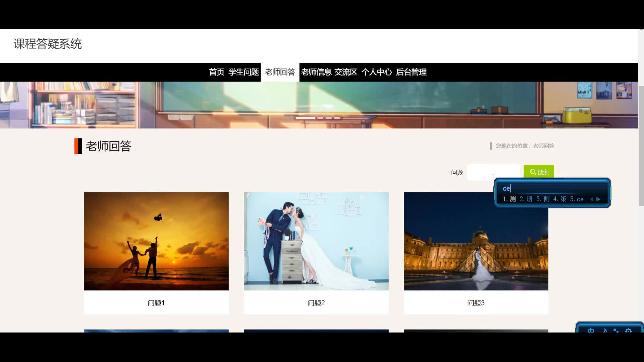Click IME previous candidates page arrow
Viewport: 644px width, 362px height.
click(591, 199)
